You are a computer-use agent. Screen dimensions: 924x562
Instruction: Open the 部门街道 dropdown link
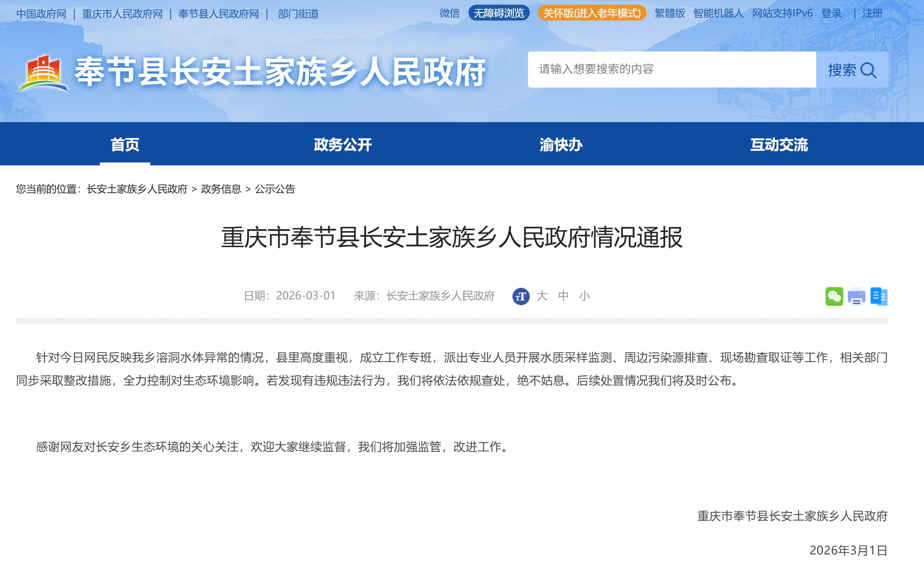(298, 14)
